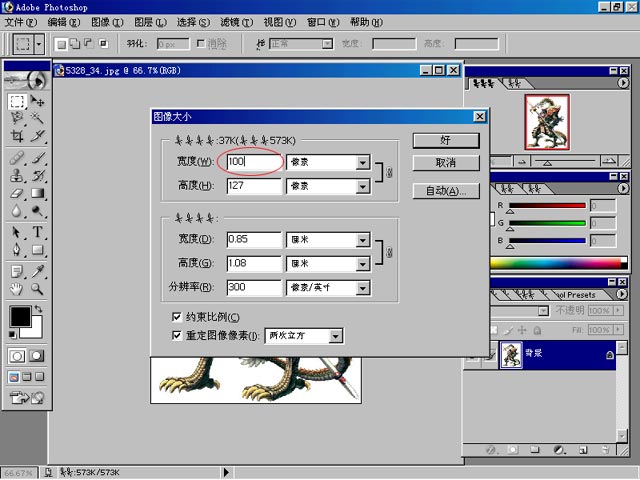Swap foreground and background colors

pos(38,309)
